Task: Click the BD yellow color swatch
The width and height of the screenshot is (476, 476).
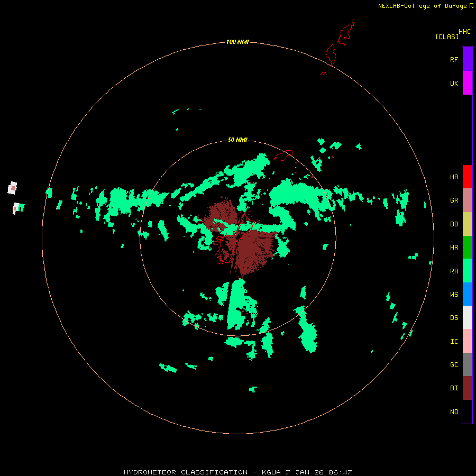Action: (467, 224)
